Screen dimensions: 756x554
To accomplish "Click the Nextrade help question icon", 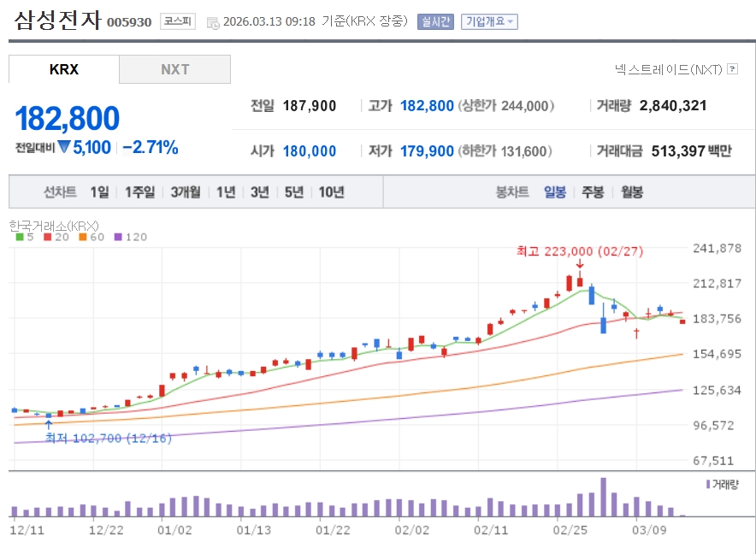I will [732, 69].
